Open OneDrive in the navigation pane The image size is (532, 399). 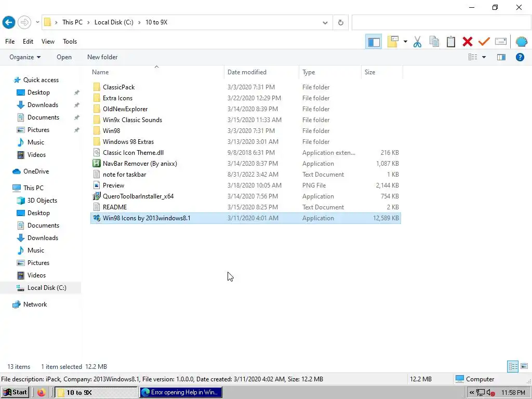(36, 171)
